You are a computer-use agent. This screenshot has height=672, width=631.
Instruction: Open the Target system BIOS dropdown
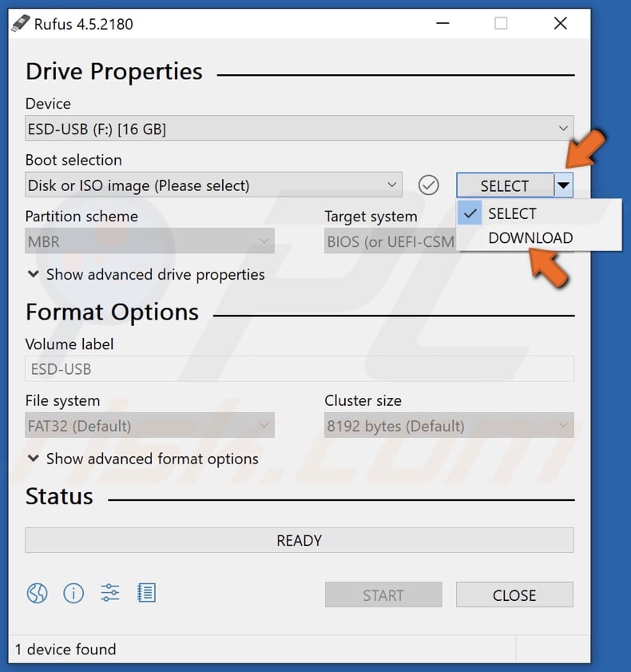391,241
